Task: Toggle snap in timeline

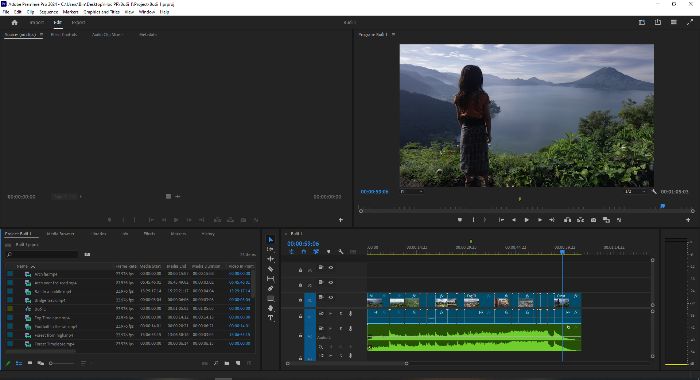Action: click(304, 252)
